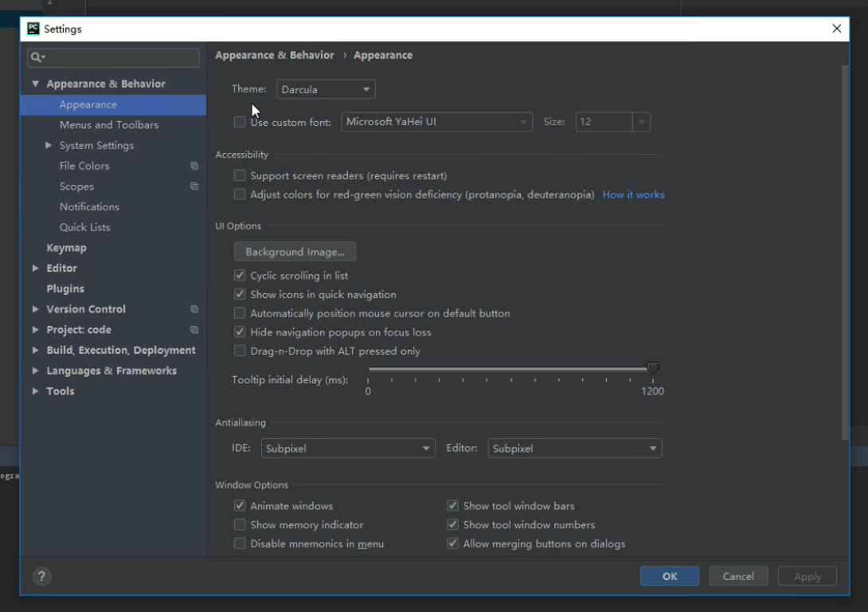The height and width of the screenshot is (612, 868).
Task: Click the PyCharm logo in the title bar
Action: [32, 28]
